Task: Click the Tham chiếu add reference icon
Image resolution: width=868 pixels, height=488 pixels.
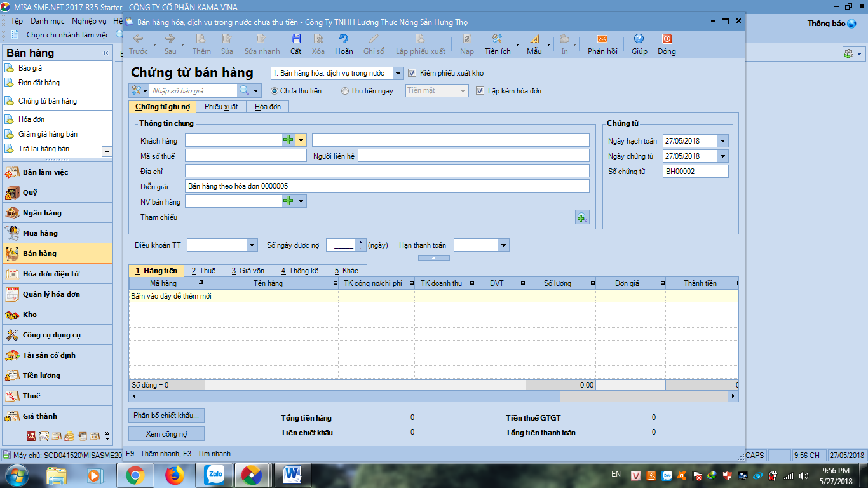Action: click(x=582, y=217)
